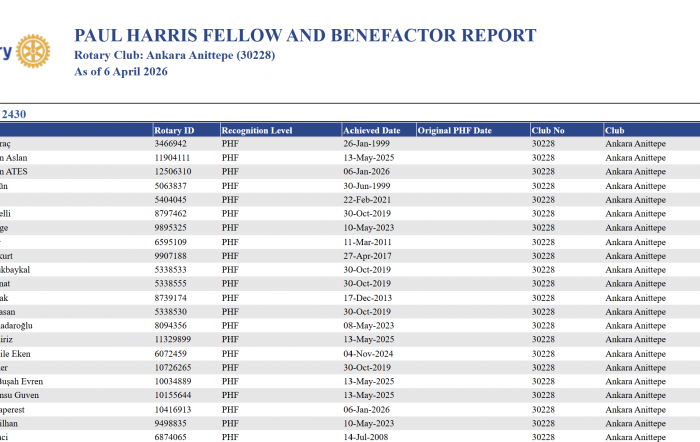
Task: Select Rotary ID 3466942
Action: pyautogui.click(x=171, y=144)
